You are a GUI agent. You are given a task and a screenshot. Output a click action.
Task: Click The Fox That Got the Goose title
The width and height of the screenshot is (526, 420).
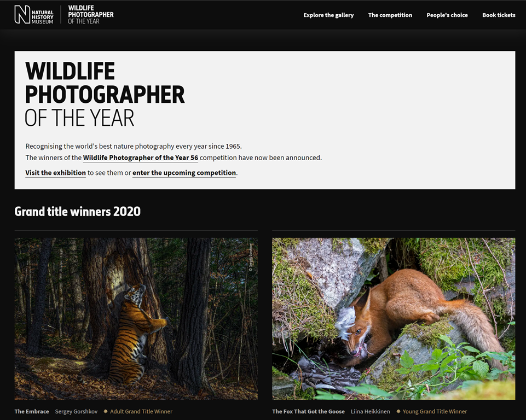[308, 411]
